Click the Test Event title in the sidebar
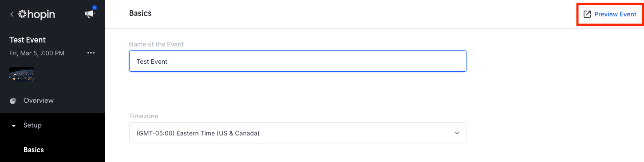This screenshot has height=162, width=644. (x=28, y=40)
